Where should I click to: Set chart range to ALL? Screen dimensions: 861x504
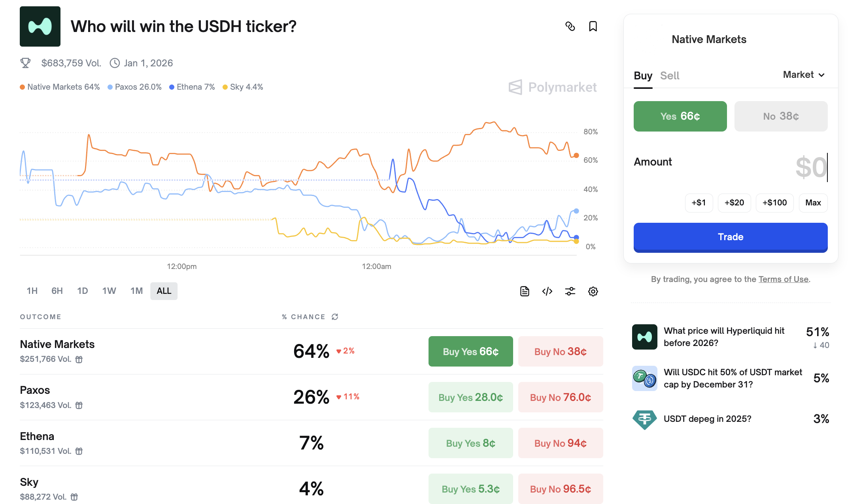pos(164,291)
